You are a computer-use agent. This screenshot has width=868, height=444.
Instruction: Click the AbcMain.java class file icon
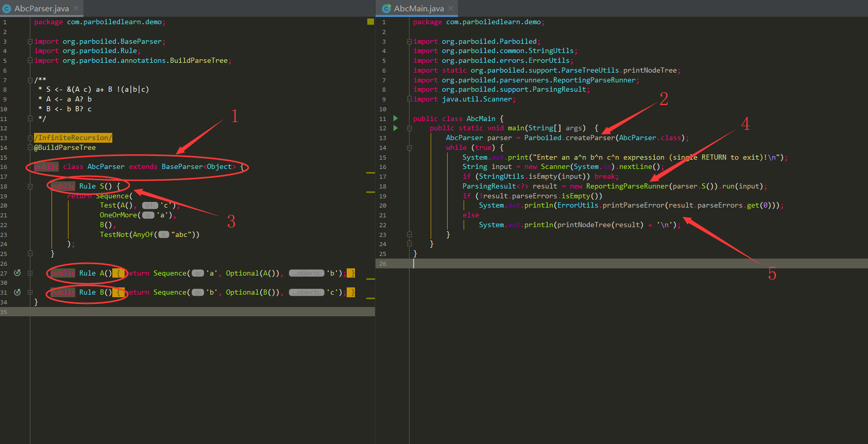coord(386,8)
